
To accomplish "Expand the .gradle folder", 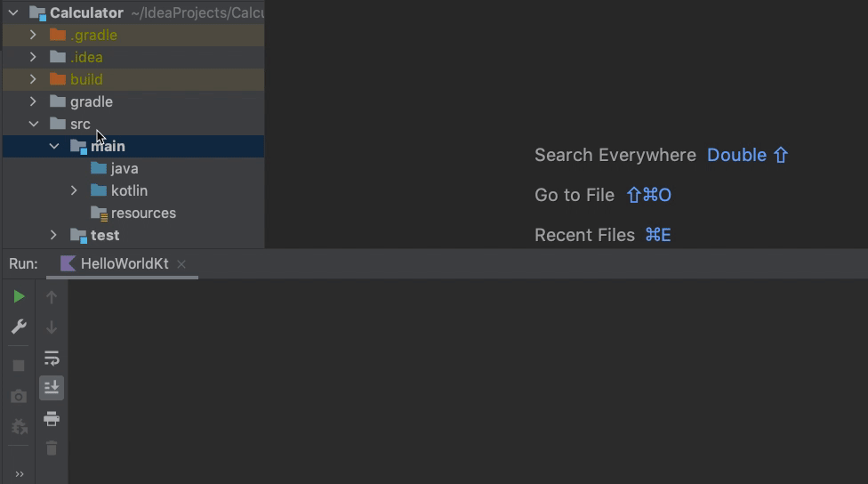I will pos(33,35).
